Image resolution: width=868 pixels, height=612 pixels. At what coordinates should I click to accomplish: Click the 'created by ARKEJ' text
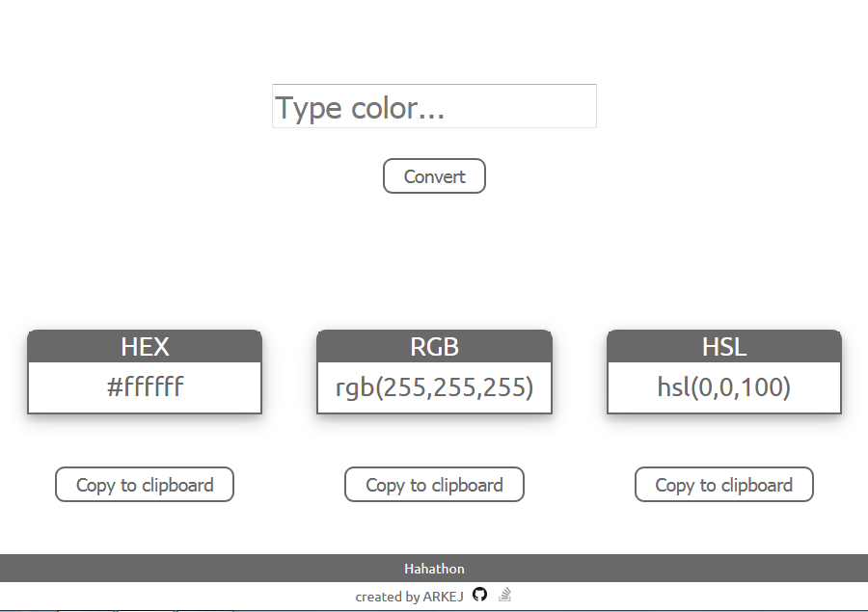pyautogui.click(x=409, y=597)
